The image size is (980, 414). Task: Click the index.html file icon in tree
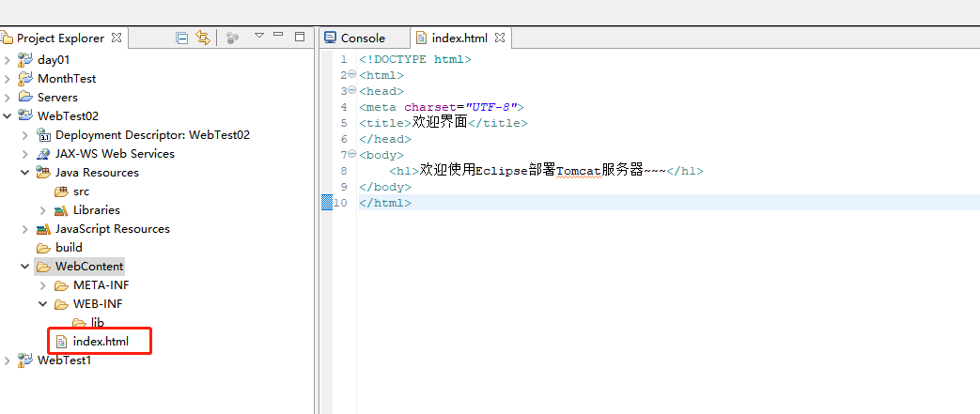pyautogui.click(x=61, y=342)
